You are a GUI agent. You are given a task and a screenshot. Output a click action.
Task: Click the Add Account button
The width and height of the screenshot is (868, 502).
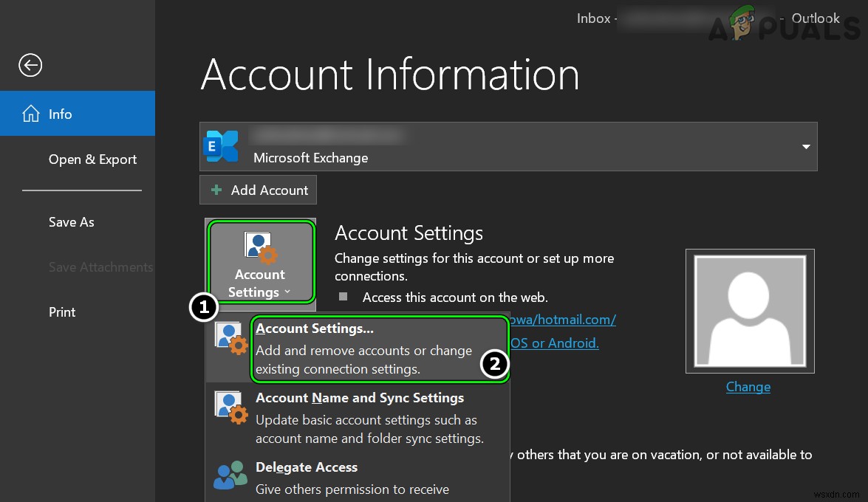tap(258, 190)
